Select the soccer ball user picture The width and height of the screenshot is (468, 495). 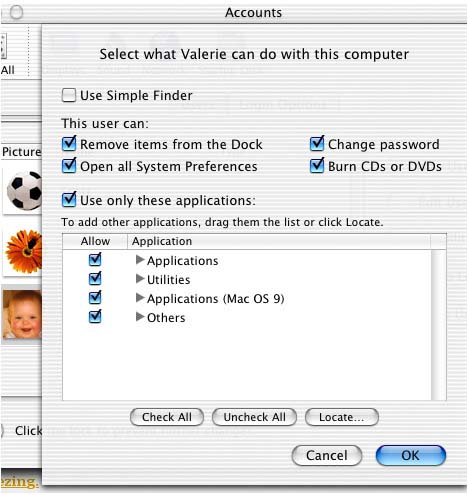click(x=23, y=191)
